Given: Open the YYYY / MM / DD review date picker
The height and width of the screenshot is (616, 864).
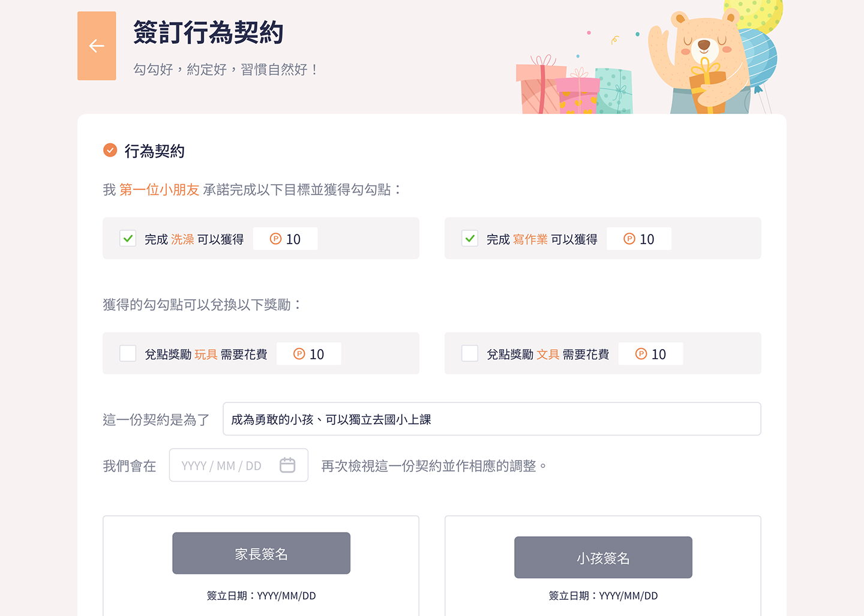Looking at the screenshot, I should (x=239, y=465).
